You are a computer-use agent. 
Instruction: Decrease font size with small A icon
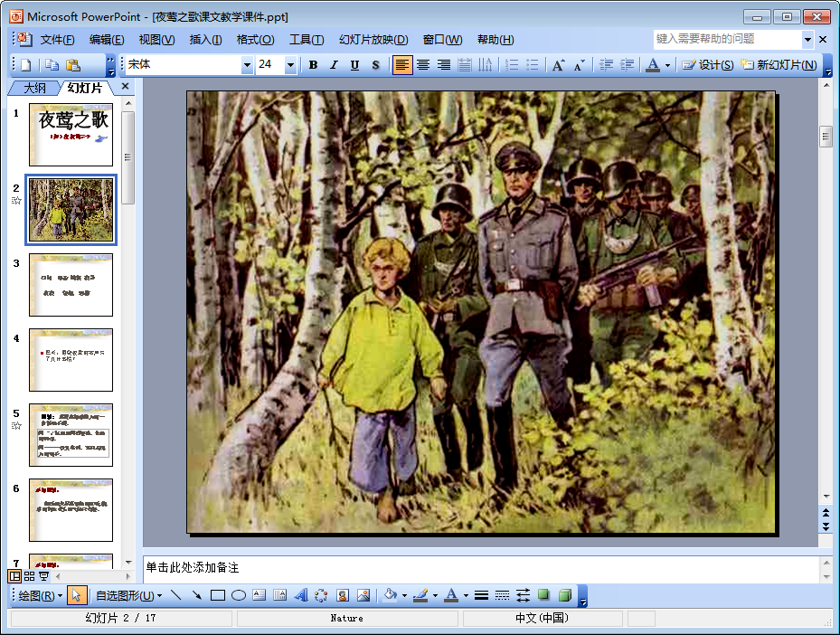(x=579, y=65)
